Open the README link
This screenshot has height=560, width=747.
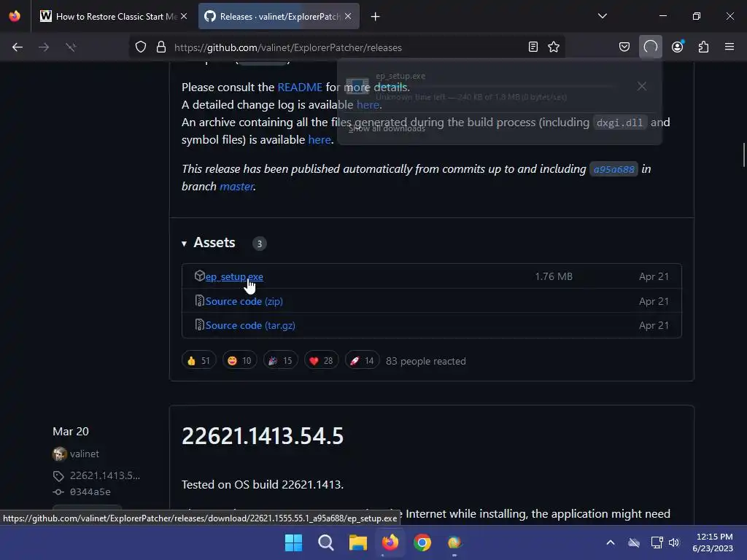click(300, 87)
